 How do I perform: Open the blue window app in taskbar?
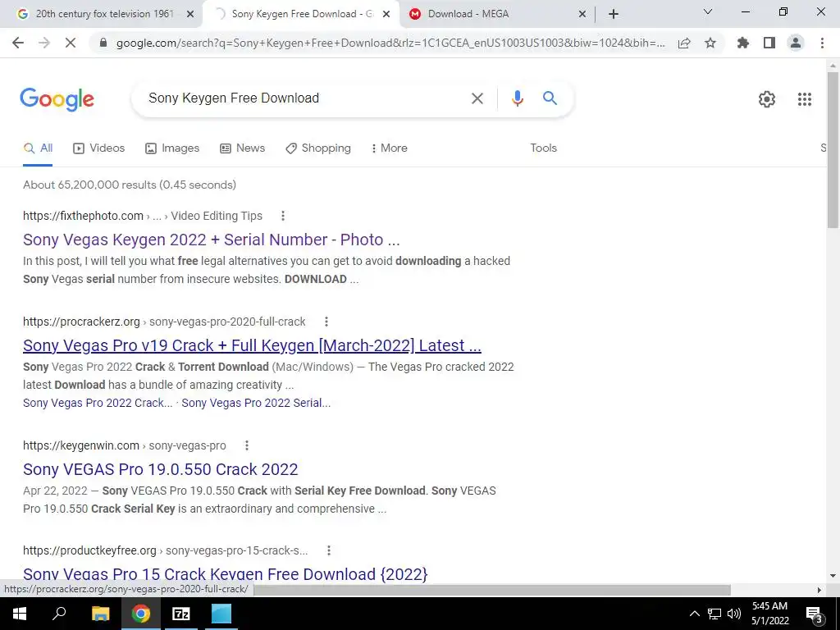[221, 614]
